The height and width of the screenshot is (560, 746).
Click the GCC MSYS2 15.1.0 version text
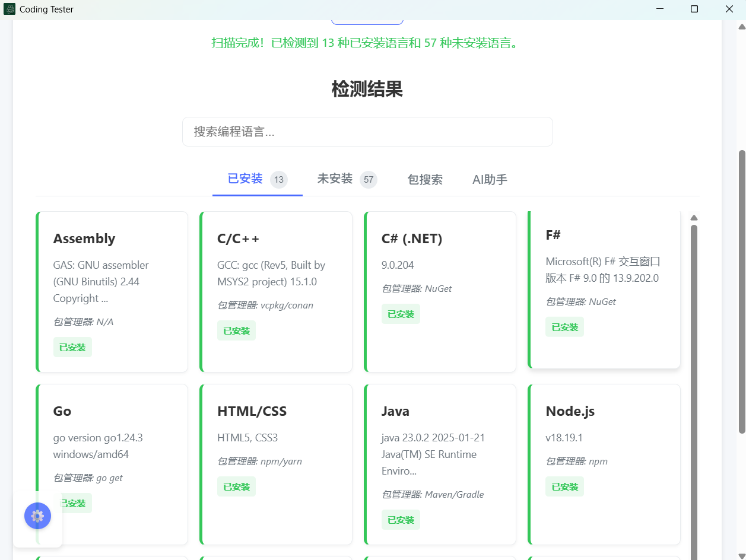pyautogui.click(x=271, y=273)
